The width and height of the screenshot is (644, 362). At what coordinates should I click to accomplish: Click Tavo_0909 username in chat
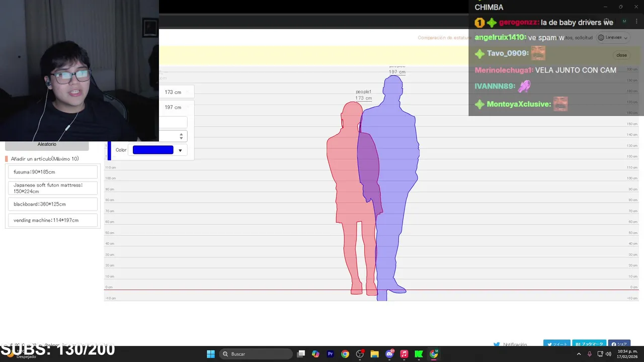point(507,53)
